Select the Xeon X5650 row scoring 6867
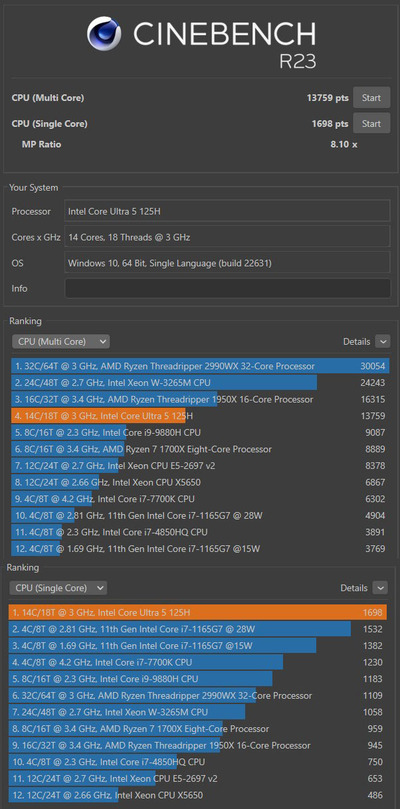Viewport: 400px width, 809px height. click(200, 482)
